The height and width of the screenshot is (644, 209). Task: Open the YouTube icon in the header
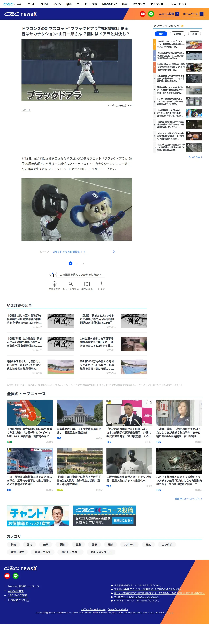(143, 14)
